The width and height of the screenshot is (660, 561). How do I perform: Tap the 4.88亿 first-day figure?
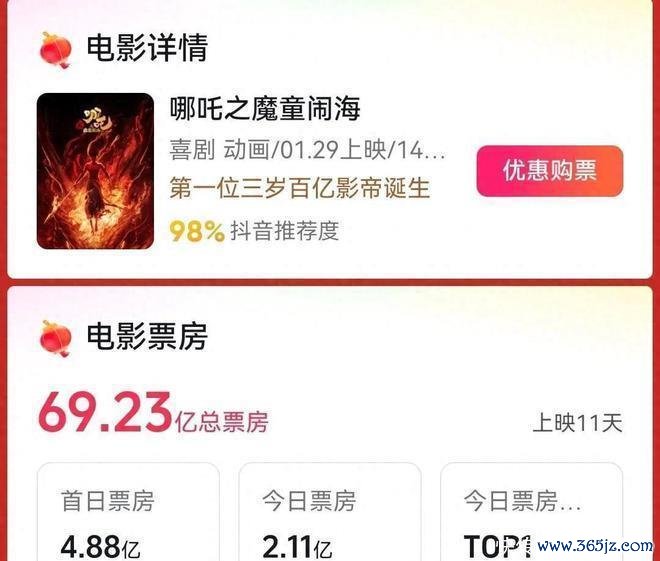tap(100, 546)
